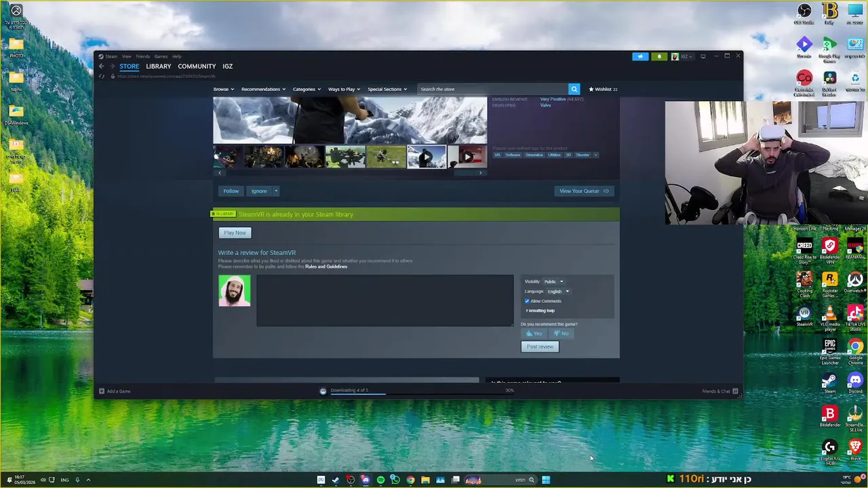Click the screenshot strip scrollbar

pos(350,173)
